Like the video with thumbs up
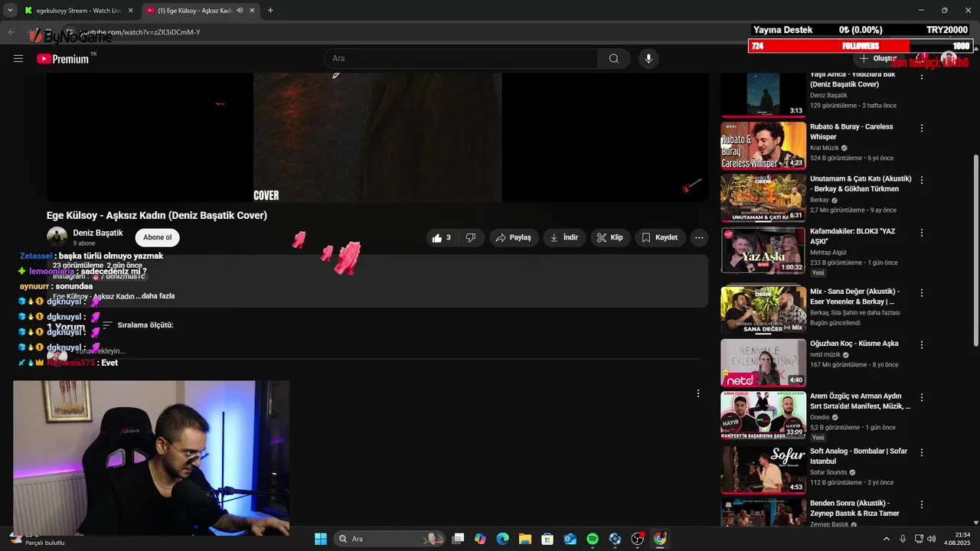Viewport: 980px width, 551px height. click(443, 238)
